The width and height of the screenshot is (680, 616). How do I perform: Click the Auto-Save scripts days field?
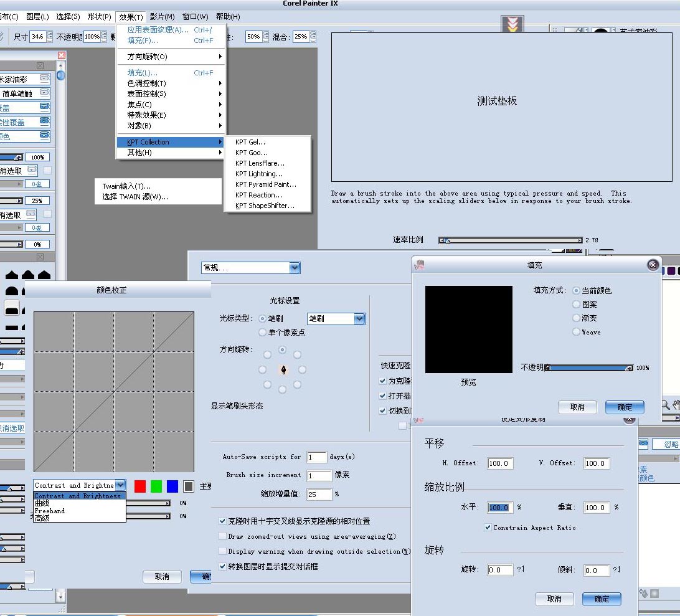316,457
